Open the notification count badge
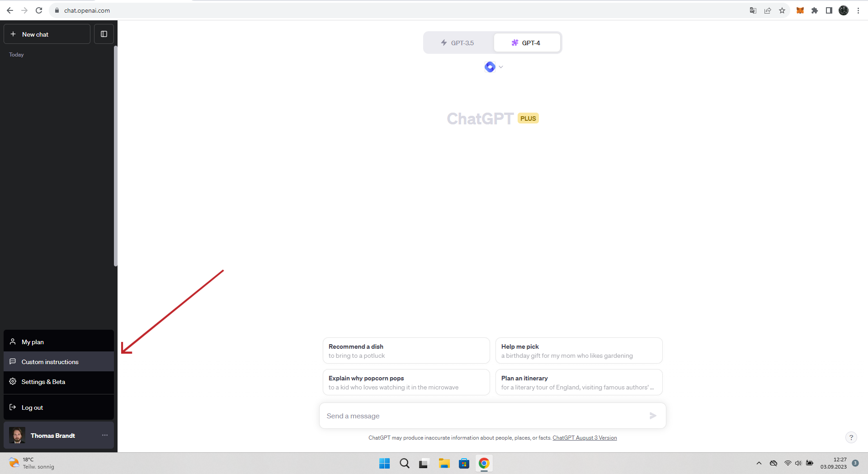Image resolution: width=868 pixels, height=474 pixels. tap(855, 463)
